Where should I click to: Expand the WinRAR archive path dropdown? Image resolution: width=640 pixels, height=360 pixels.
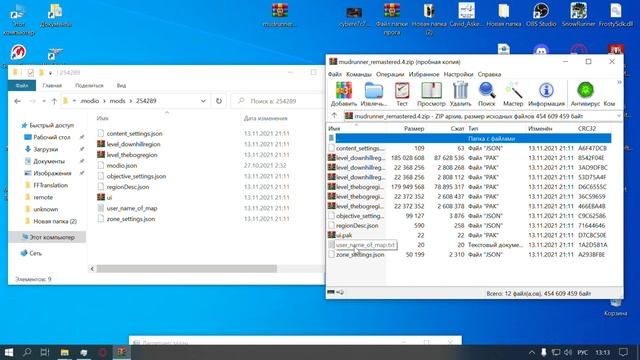pyautogui.click(x=619, y=116)
